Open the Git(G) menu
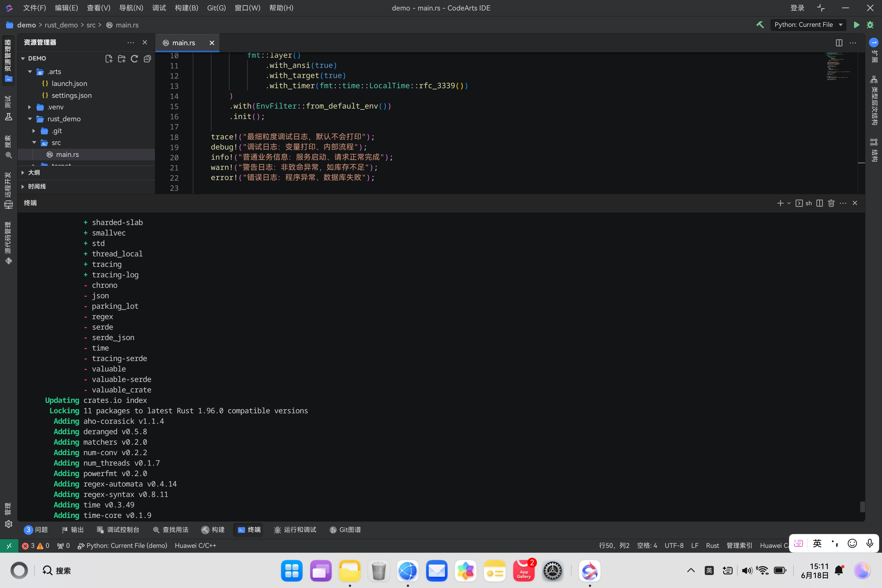Image resolution: width=882 pixels, height=588 pixels. click(x=216, y=8)
